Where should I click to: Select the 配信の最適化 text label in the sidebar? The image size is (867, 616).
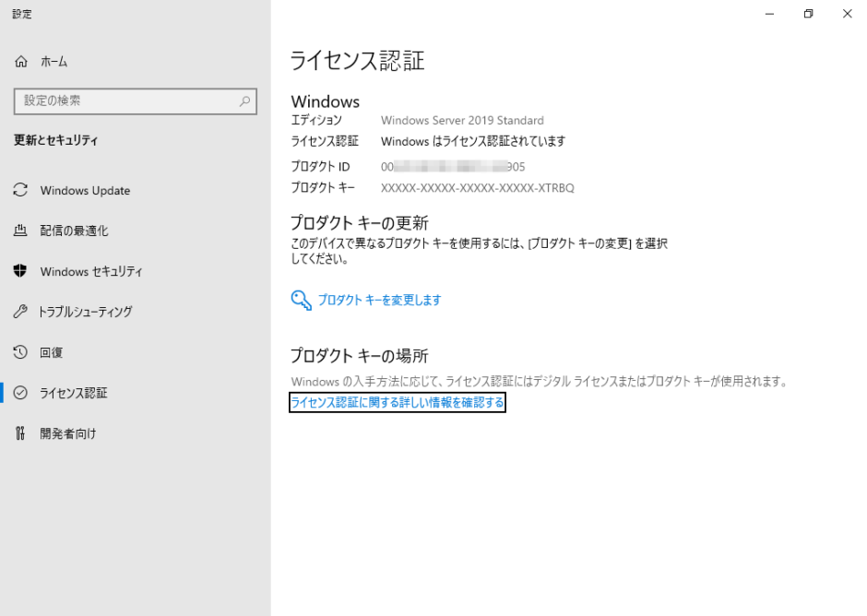[74, 231]
